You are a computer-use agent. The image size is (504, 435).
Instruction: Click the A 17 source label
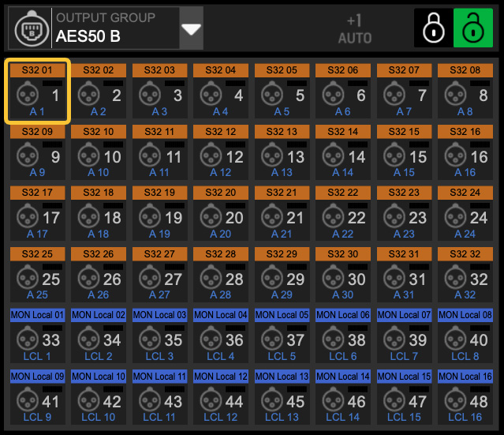[38, 234]
